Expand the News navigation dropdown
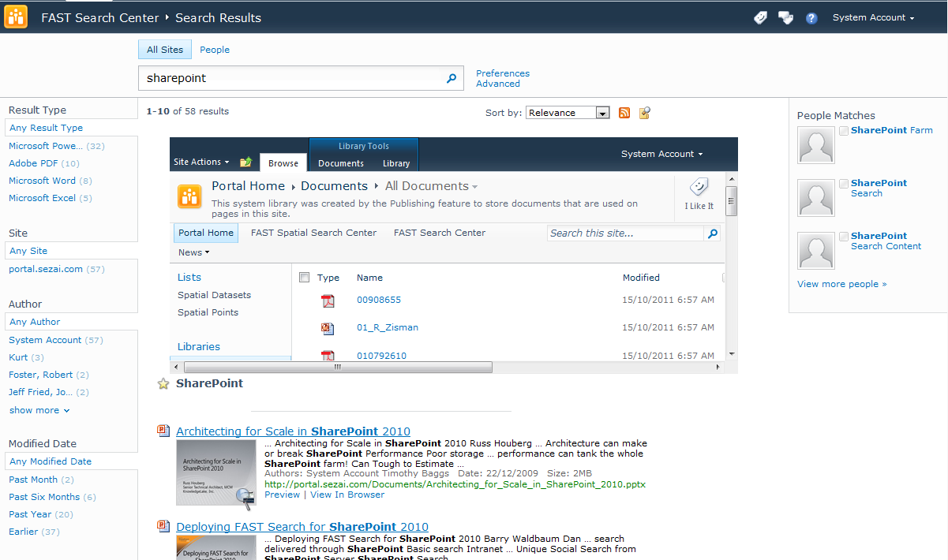 [194, 252]
